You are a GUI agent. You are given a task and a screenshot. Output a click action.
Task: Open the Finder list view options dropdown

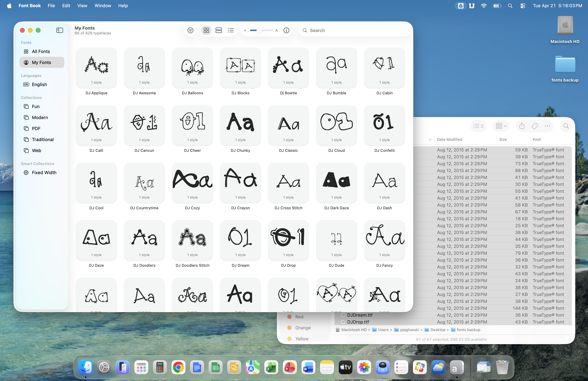(x=478, y=126)
